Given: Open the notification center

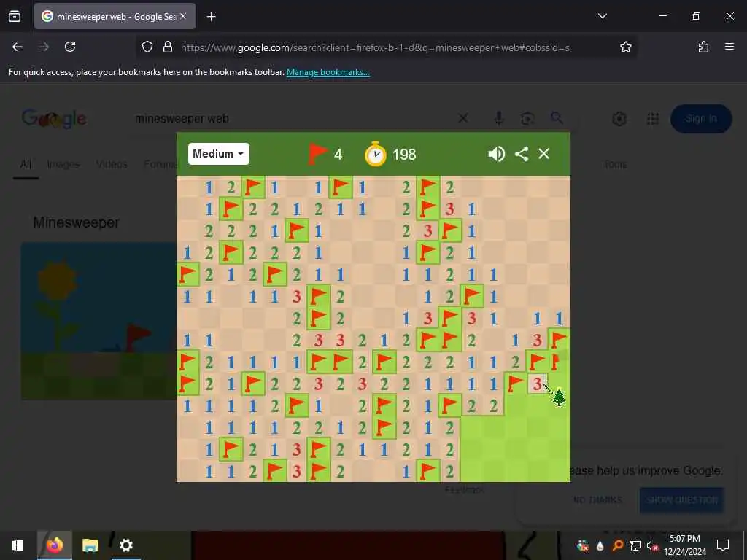Looking at the screenshot, I should tap(723, 545).
